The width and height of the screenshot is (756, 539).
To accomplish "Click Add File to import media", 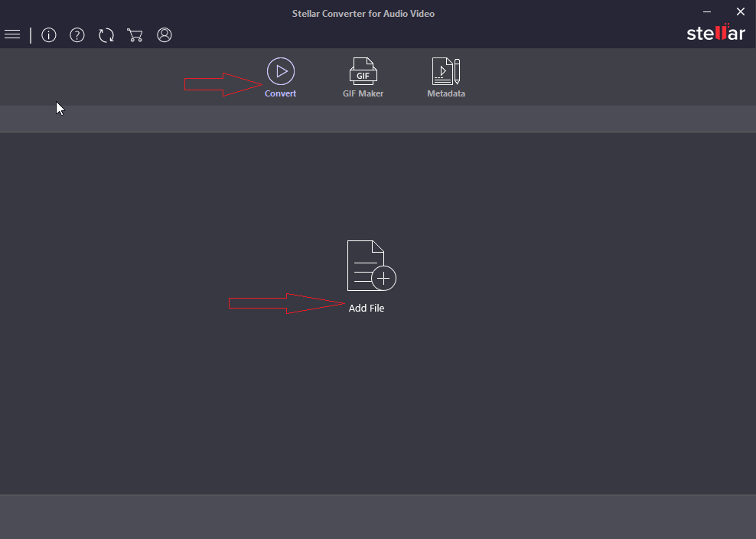I will click(x=367, y=308).
